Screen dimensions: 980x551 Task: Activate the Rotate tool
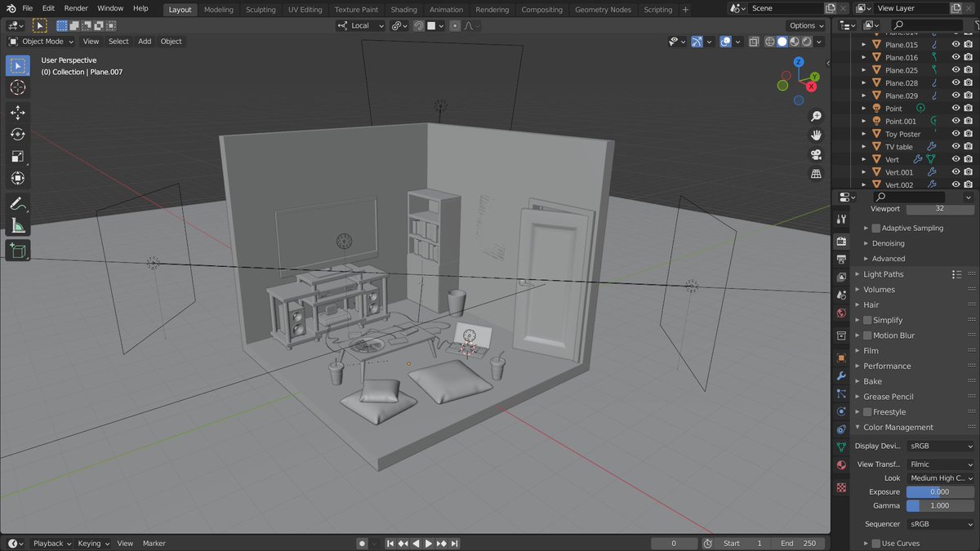click(x=18, y=134)
